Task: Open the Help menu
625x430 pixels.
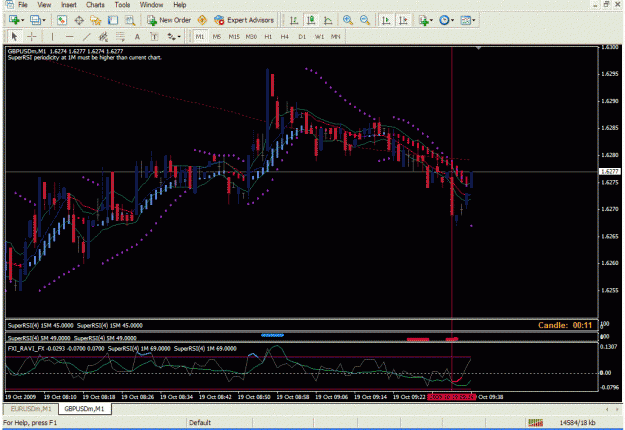Action: coord(179,5)
